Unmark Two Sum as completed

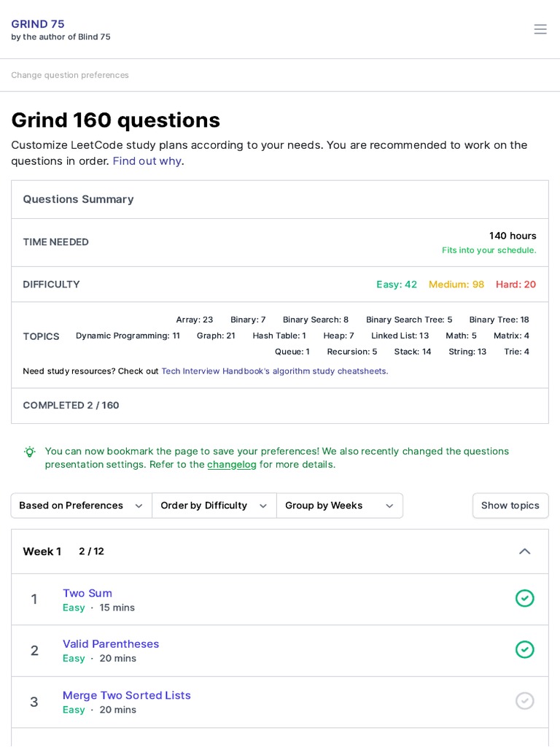pos(524,599)
